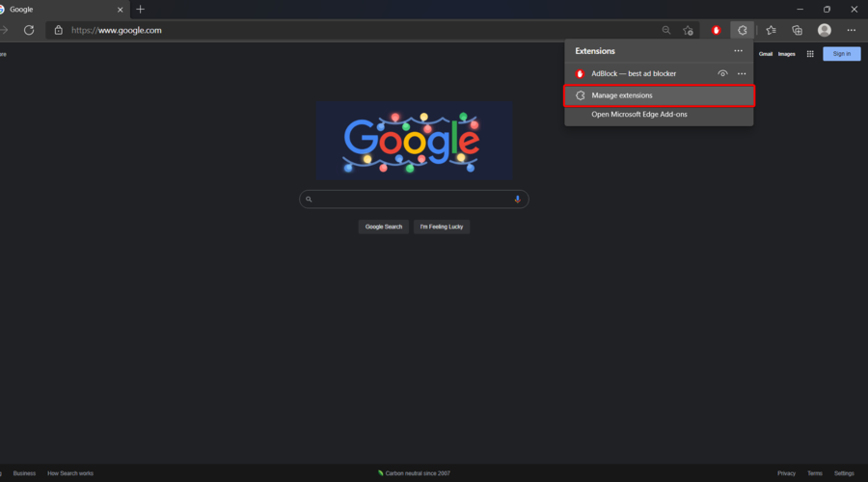This screenshot has height=482, width=868.
Task: Open Settings link in footer
Action: [844, 473]
